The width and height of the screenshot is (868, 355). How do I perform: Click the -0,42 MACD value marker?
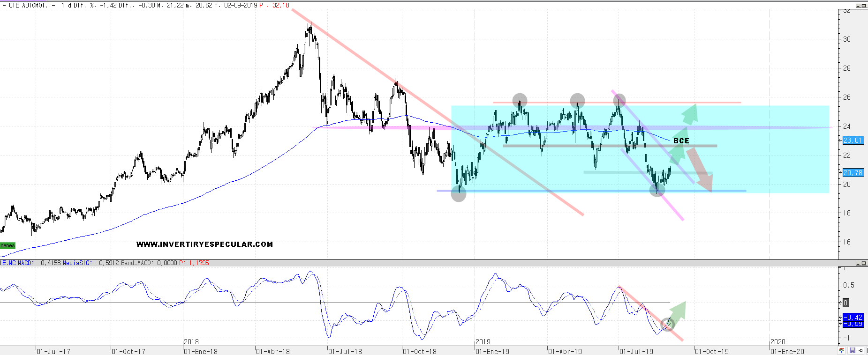[853, 317]
